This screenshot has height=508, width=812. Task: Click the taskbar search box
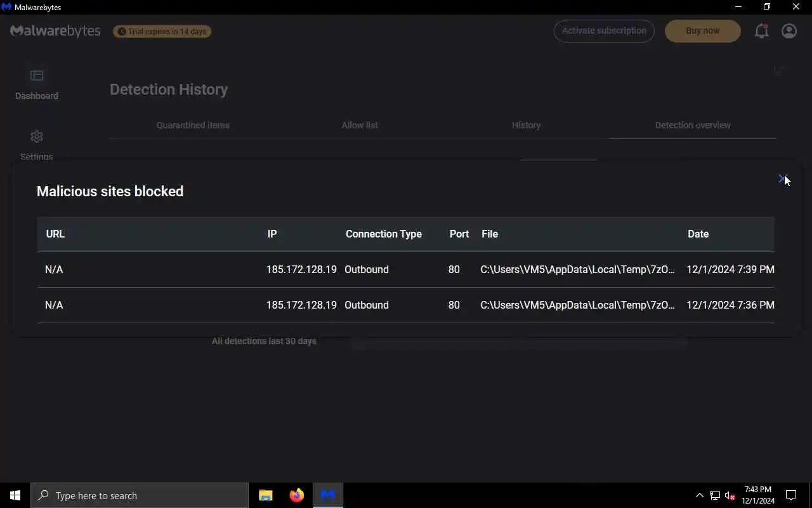point(140,495)
